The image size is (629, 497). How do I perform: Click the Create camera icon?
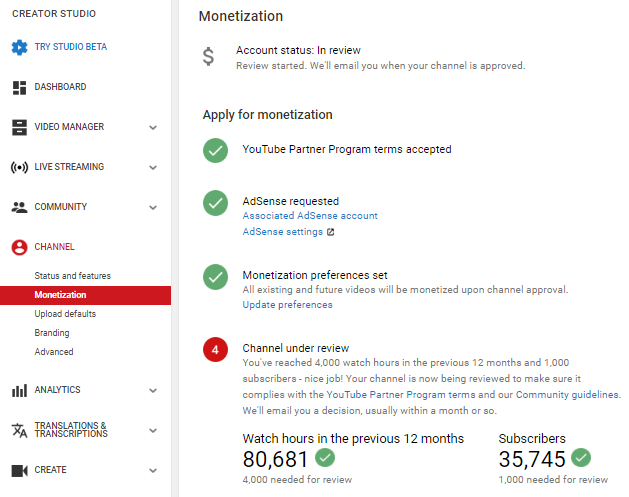tap(19, 470)
